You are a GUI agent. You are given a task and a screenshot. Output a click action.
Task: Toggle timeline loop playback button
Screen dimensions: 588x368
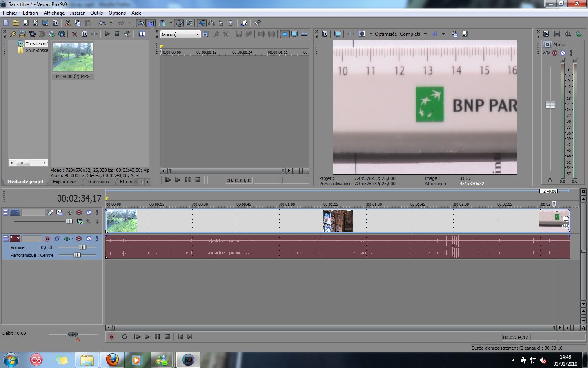125,337
